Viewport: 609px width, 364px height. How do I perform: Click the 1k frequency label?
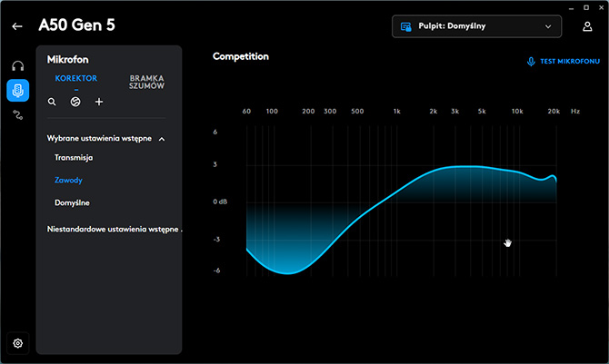tap(396, 112)
